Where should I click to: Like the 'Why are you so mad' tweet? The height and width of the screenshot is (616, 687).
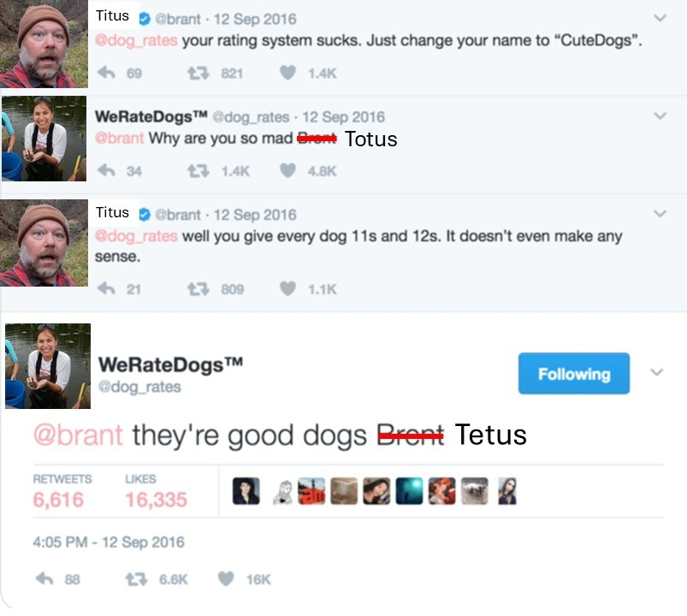click(287, 170)
